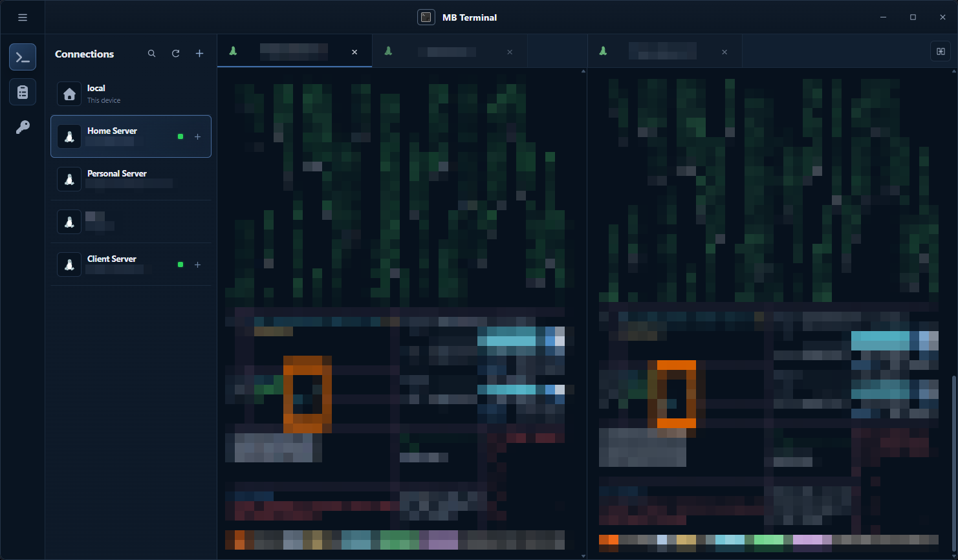Image resolution: width=958 pixels, height=560 pixels.
Task: Click Client Server's Linux penguin icon
Action: click(69, 264)
